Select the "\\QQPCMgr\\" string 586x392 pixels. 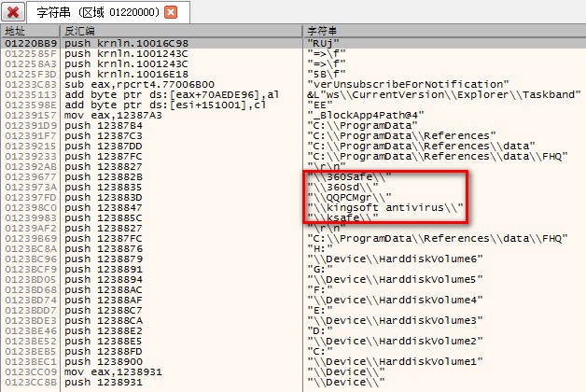click(x=349, y=197)
